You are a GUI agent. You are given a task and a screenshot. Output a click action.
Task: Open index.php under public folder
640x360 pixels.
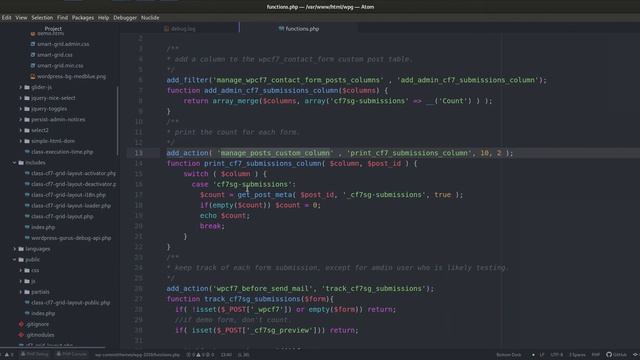[x=43, y=313]
